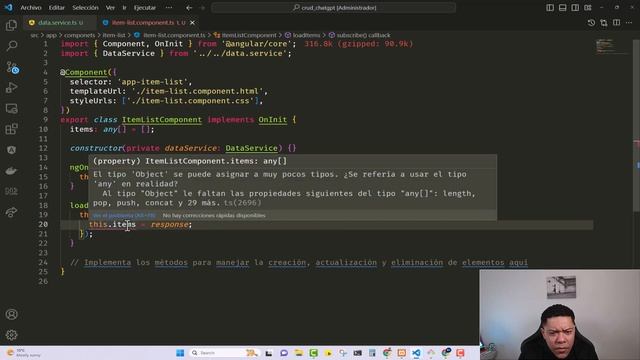Click the Windows Start button
Viewport: 640px width, 360px height.
180,353
